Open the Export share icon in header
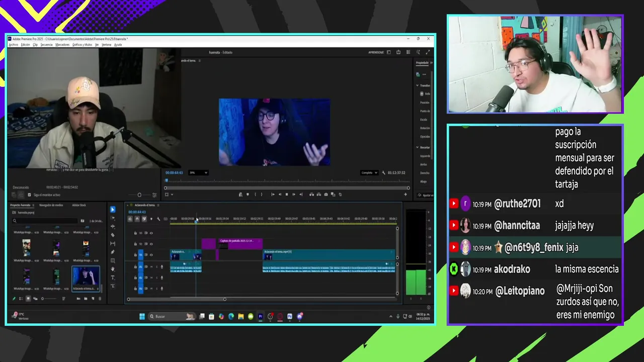This screenshot has height=362, width=644. (x=398, y=52)
